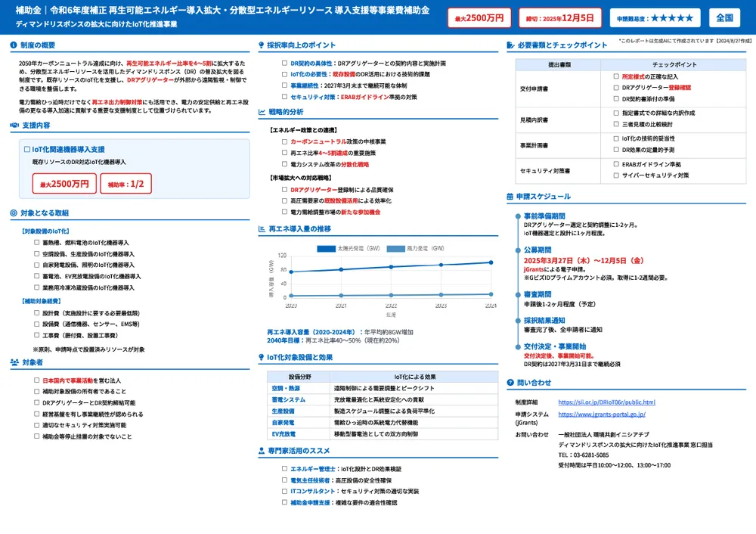Click the handshake icon next to 支援内容
This screenshot has height=534, width=756.
coord(14,126)
